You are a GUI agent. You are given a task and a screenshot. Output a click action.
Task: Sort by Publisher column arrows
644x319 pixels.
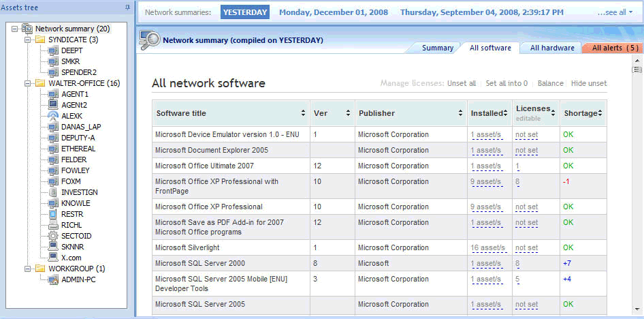click(x=461, y=113)
